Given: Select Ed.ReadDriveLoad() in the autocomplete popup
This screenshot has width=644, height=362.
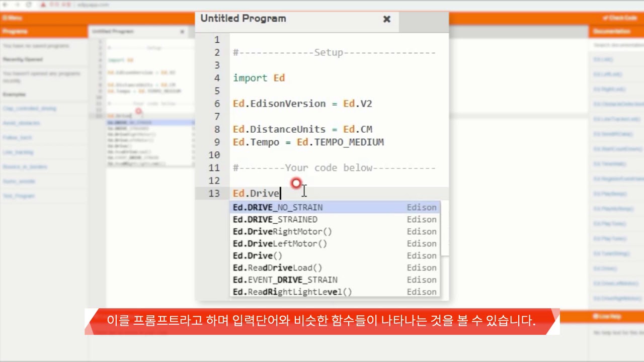Looking at the screenshot, I should coord(335,267).
